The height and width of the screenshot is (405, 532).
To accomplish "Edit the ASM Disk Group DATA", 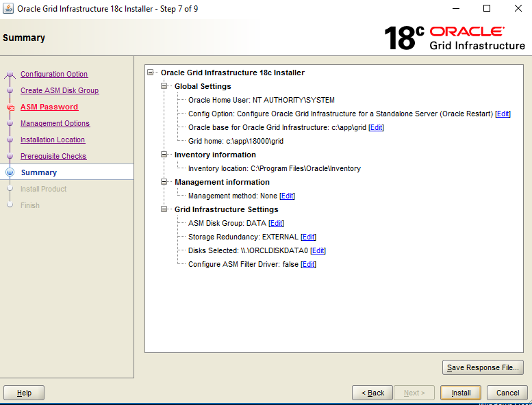I will click(x=276, y=223).
